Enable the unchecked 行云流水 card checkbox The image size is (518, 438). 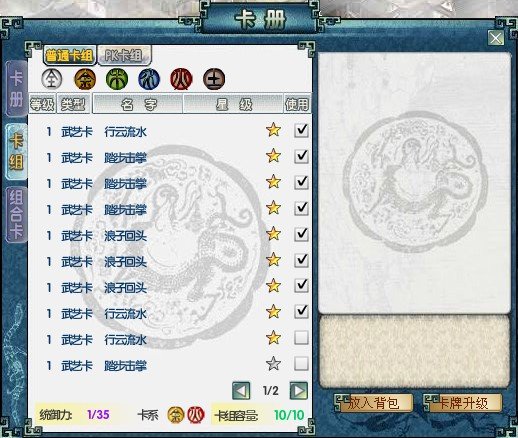pos(301,338)
